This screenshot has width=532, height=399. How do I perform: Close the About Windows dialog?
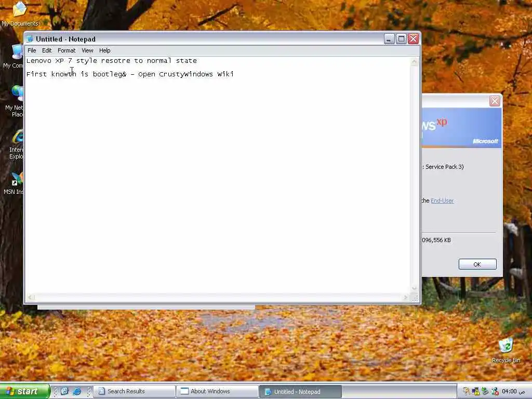495,101
